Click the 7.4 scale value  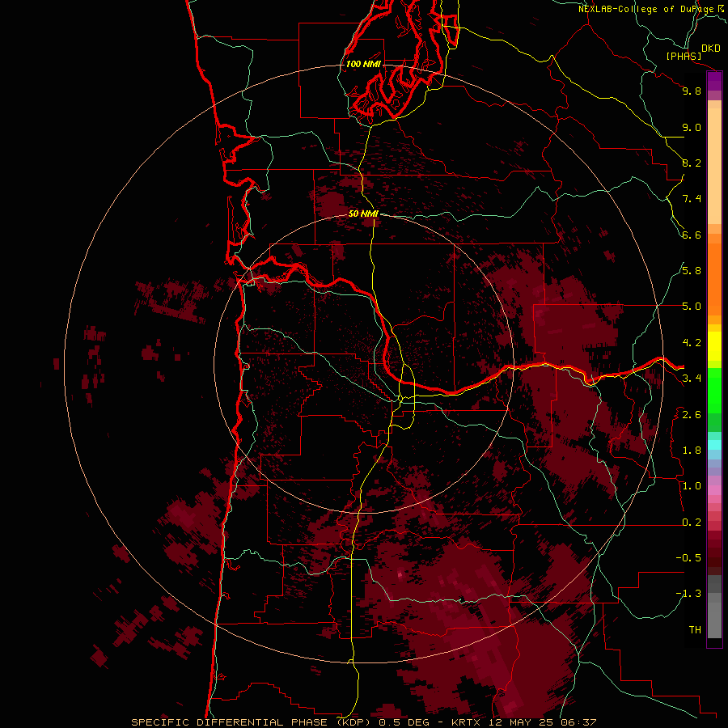click(x=692, y=199)
